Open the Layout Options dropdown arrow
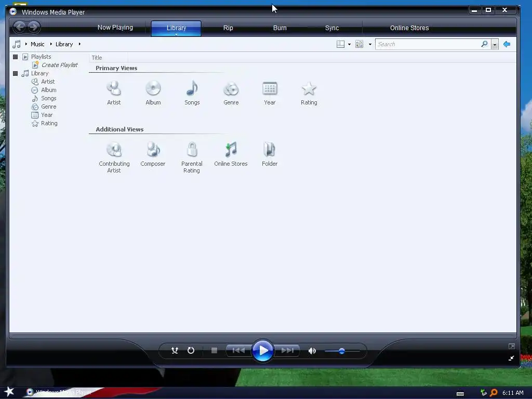Screen dimensions: 532x399 350,45
